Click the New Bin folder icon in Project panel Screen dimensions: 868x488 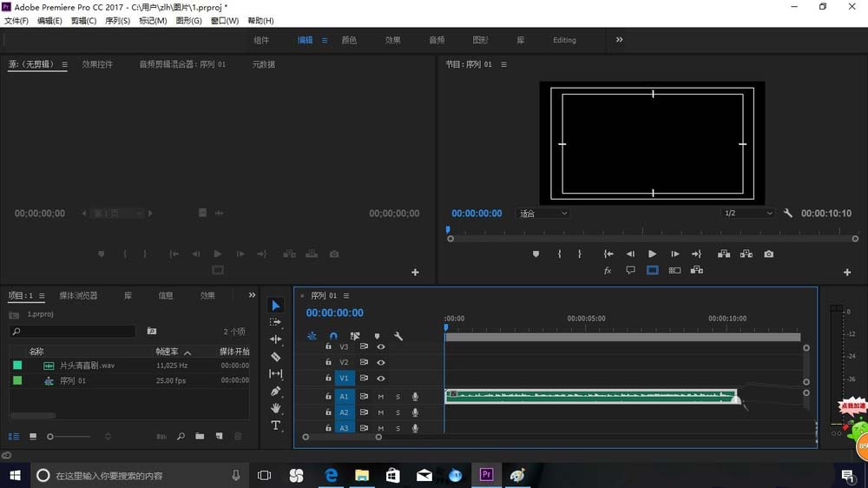tap(200, 436)
